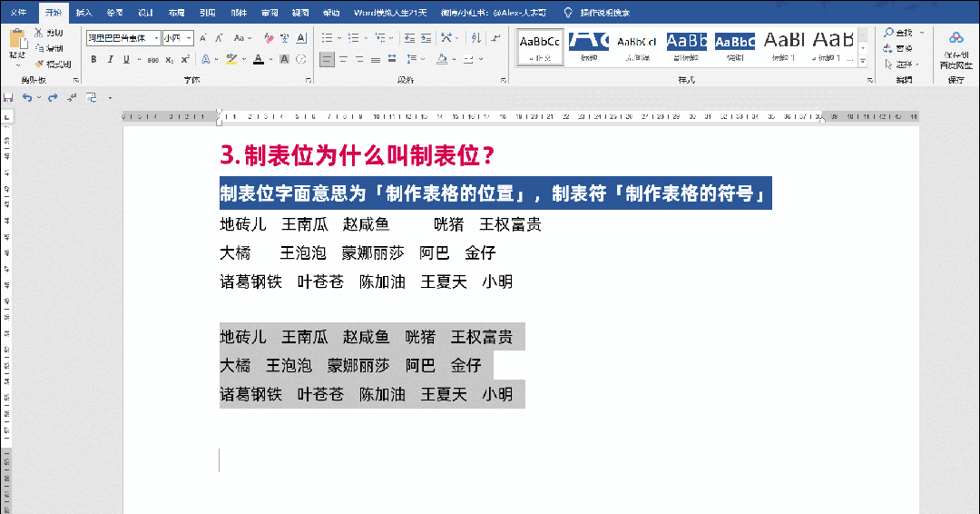Open the Styles pane launcher
The image size is (980, 514).
coord(869,80)
